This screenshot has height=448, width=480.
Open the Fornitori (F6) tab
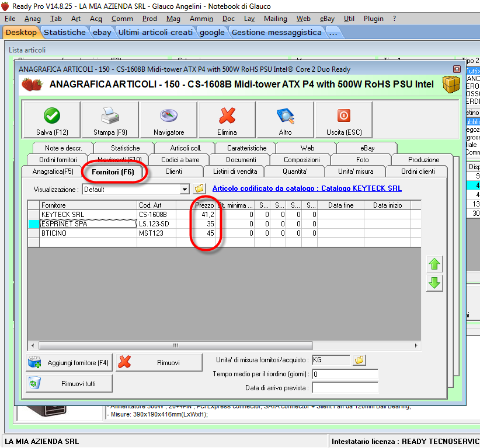[x=113, y=172]
